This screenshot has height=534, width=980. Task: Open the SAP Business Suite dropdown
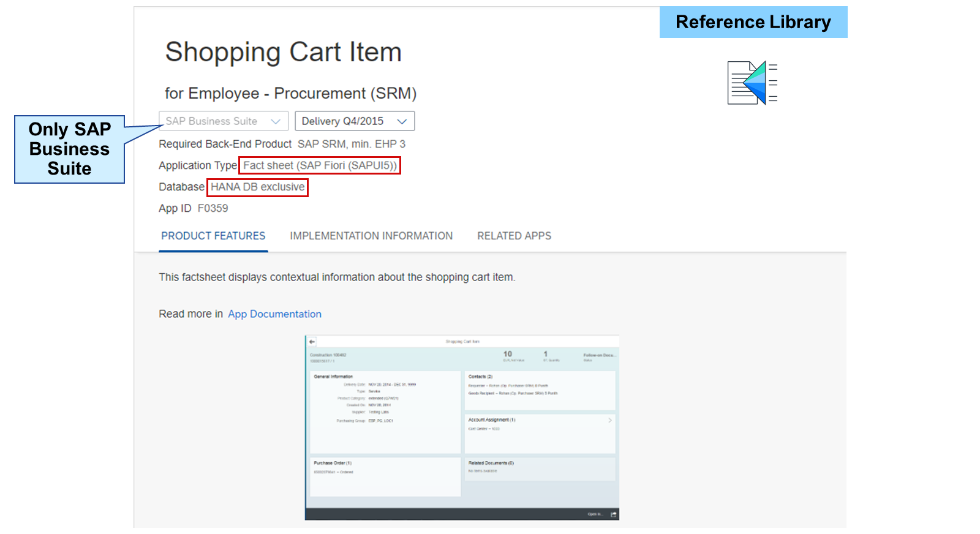coord(224,121)
